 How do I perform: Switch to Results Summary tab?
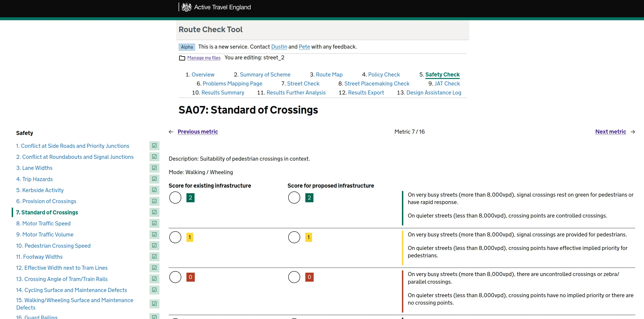coord(222,92)
